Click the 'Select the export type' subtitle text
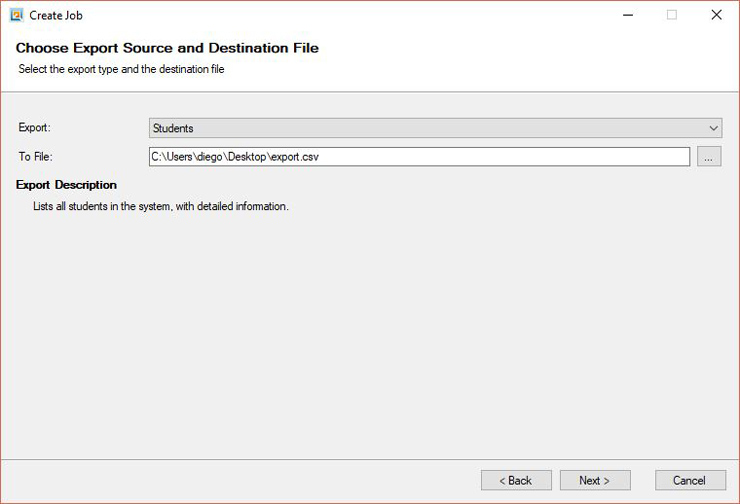 pos(121,69)
